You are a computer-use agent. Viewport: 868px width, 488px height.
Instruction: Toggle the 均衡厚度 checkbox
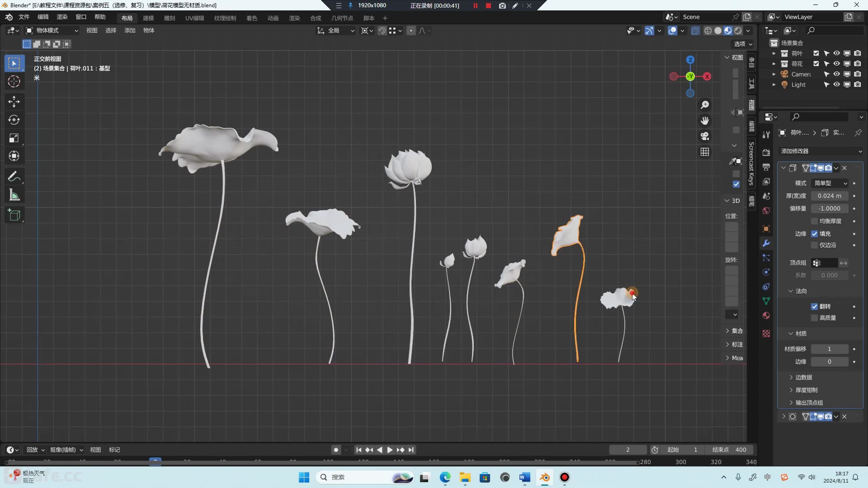point(814,221)
